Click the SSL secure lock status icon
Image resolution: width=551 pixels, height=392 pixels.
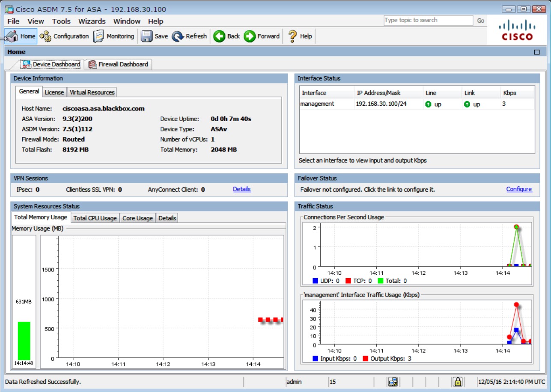pos(458,381)
